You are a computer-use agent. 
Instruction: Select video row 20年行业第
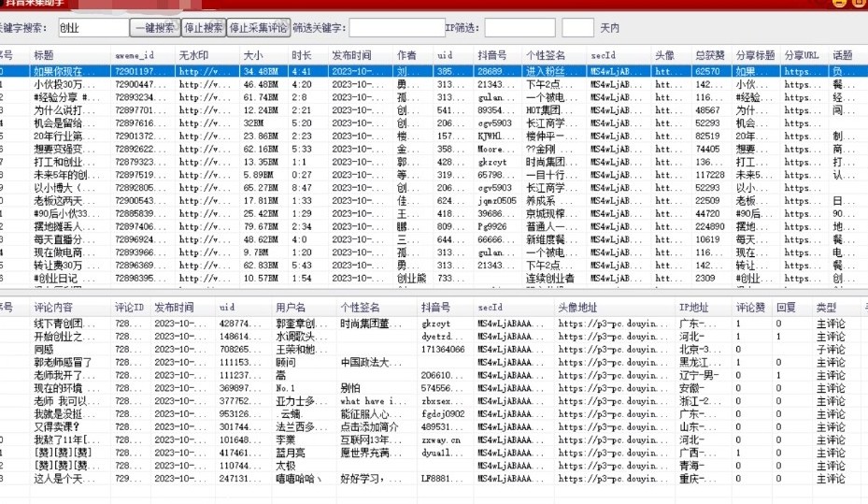(434, 137)
